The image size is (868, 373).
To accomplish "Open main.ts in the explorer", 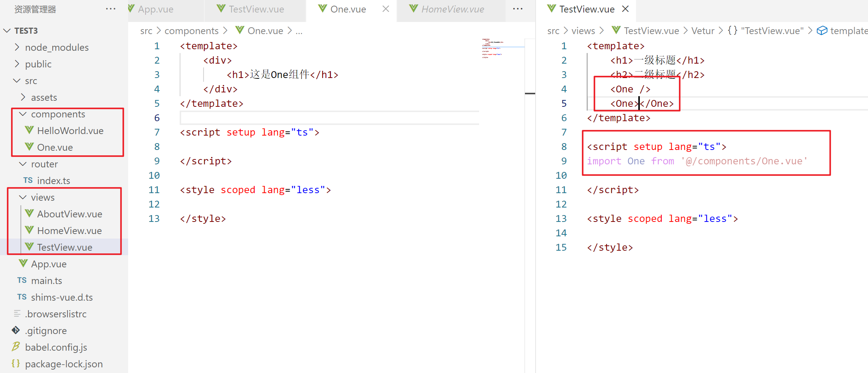I will (46, 281).
